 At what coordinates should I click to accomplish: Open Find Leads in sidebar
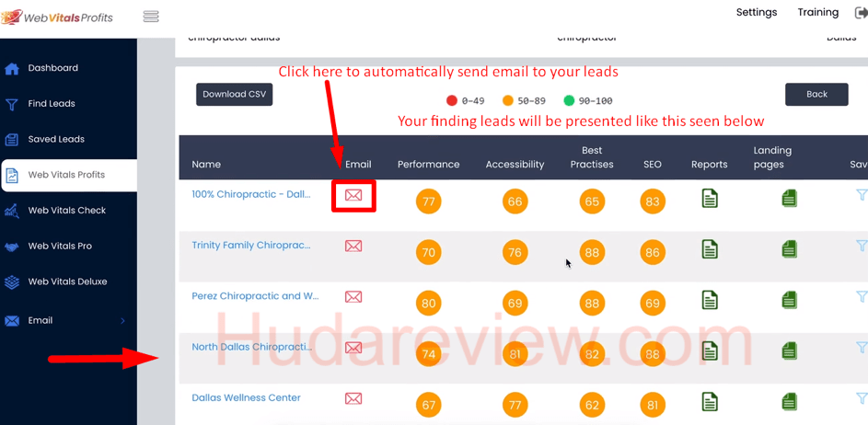pyautogui.click(x=52, y=103)
